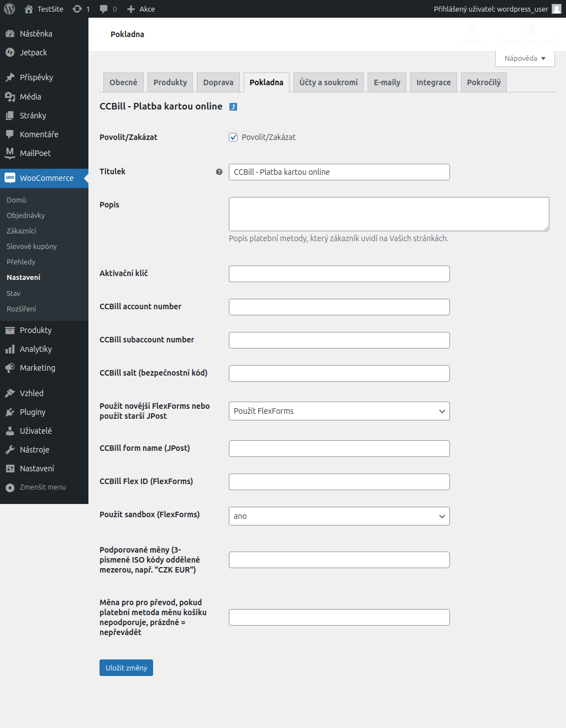
Task: Switch to the Produkty tab
Action: (170, 82)
